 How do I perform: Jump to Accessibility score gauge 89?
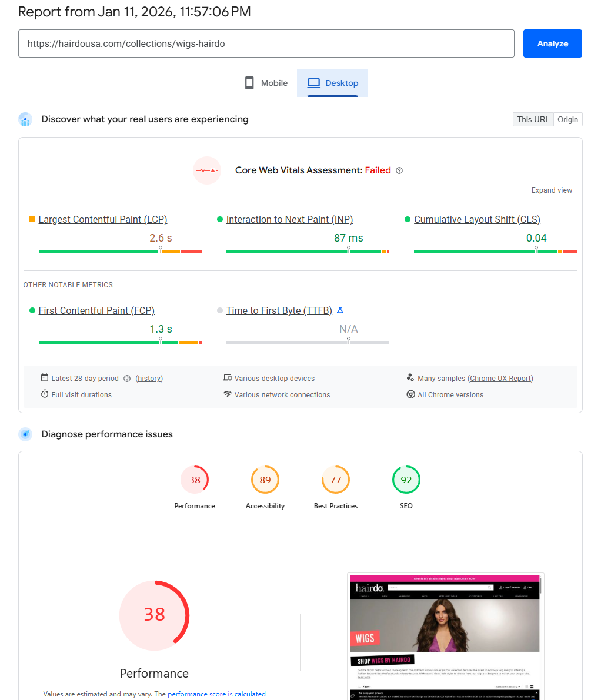[265, 480]
